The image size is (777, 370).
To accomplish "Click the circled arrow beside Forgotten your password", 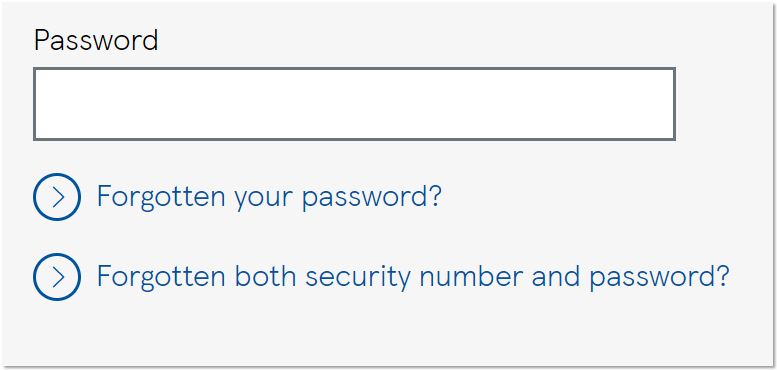I will 57,197.
